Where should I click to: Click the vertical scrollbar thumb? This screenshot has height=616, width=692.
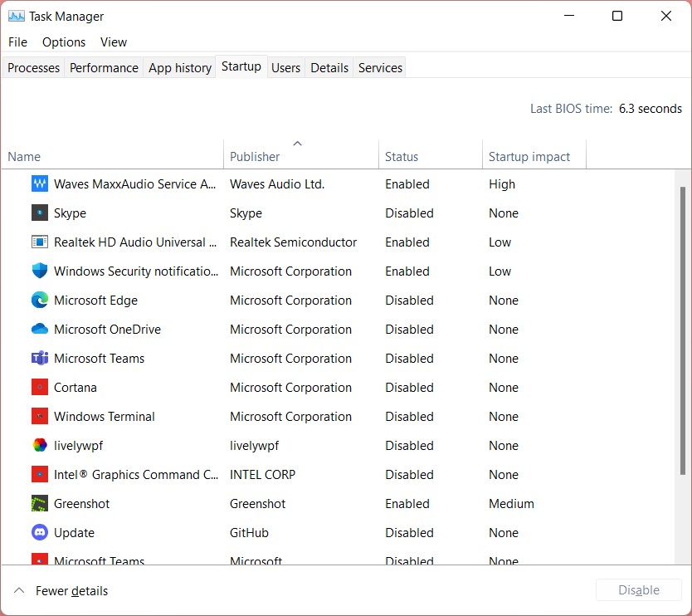click(682, 331)
